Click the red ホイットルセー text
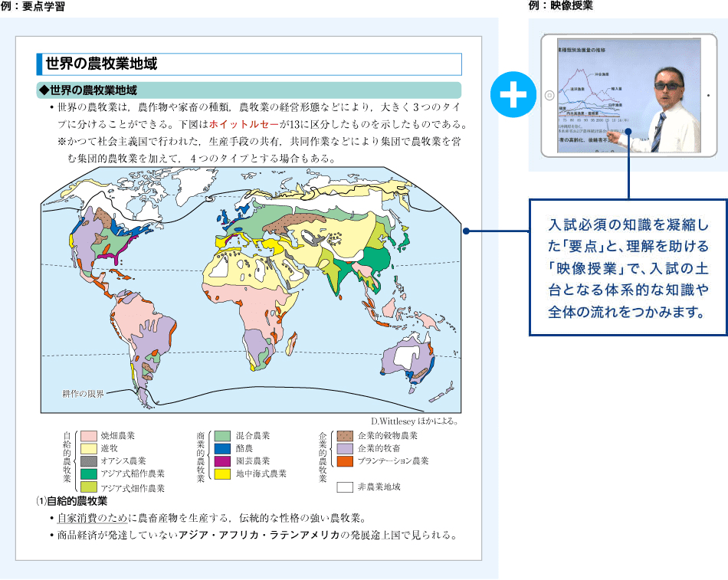728x580 pixels. (x=244, y=124)
